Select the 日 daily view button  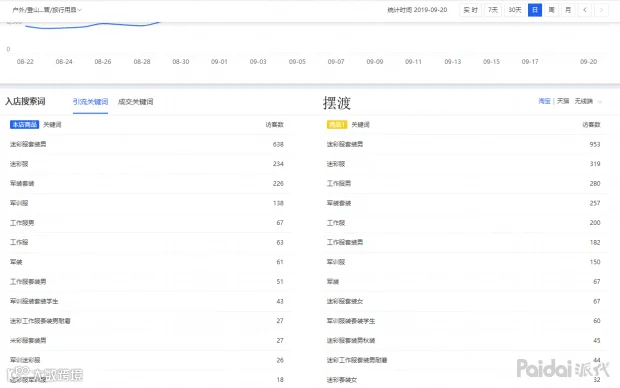click(535, 10)
